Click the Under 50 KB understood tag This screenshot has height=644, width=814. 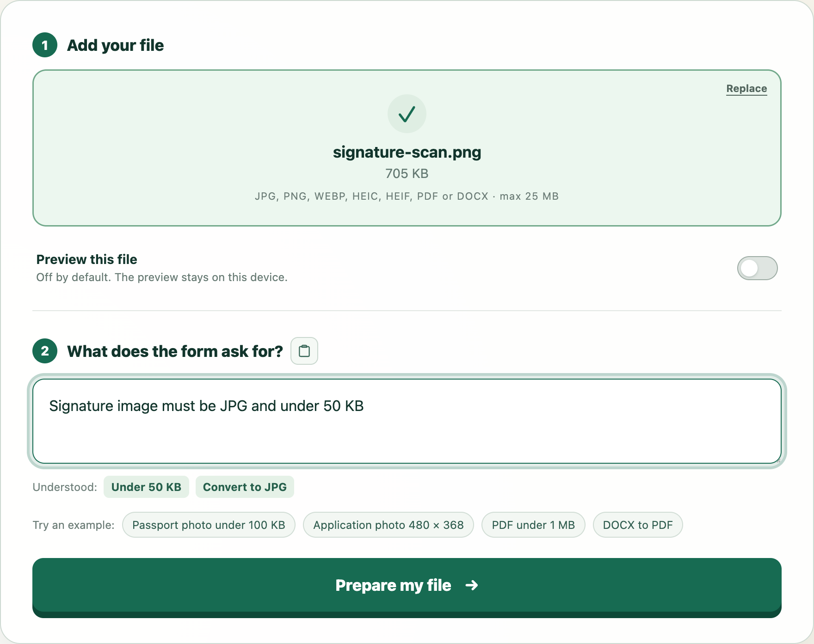pyautogui.click(x=146, y=487)
